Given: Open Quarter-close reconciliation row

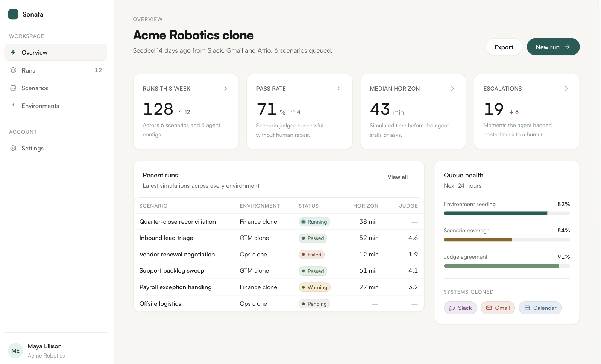Looking at the screenshot, I should click(x=279, y=222).
